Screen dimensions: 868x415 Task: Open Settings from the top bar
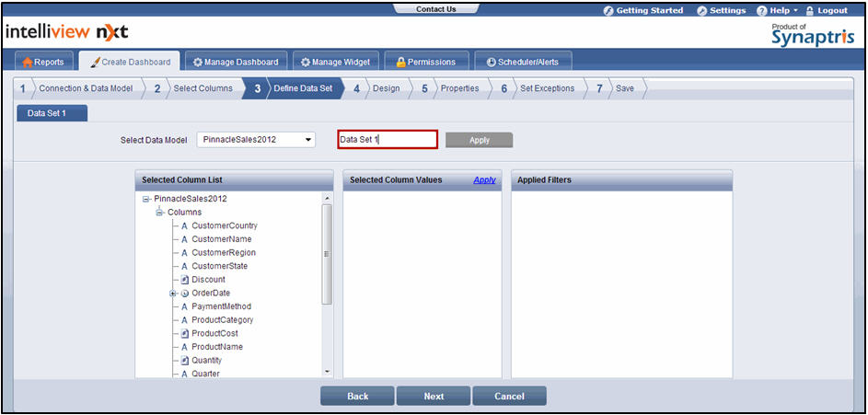coord(722,10)
